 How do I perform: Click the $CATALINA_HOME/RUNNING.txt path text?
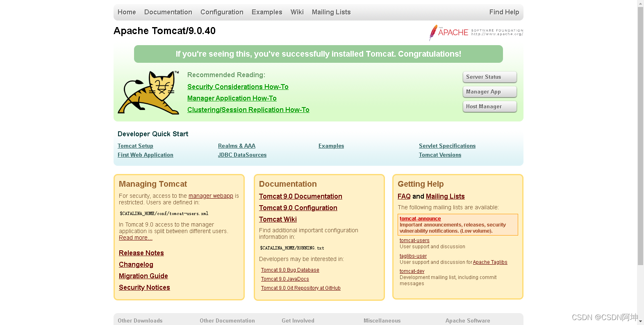pos(292,248)
